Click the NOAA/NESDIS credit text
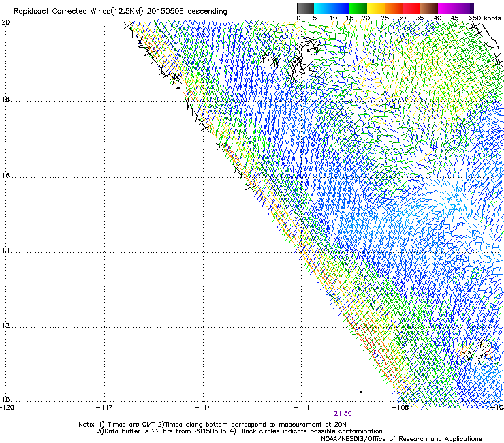The image size is (504, 443). (x=401, y=438)
